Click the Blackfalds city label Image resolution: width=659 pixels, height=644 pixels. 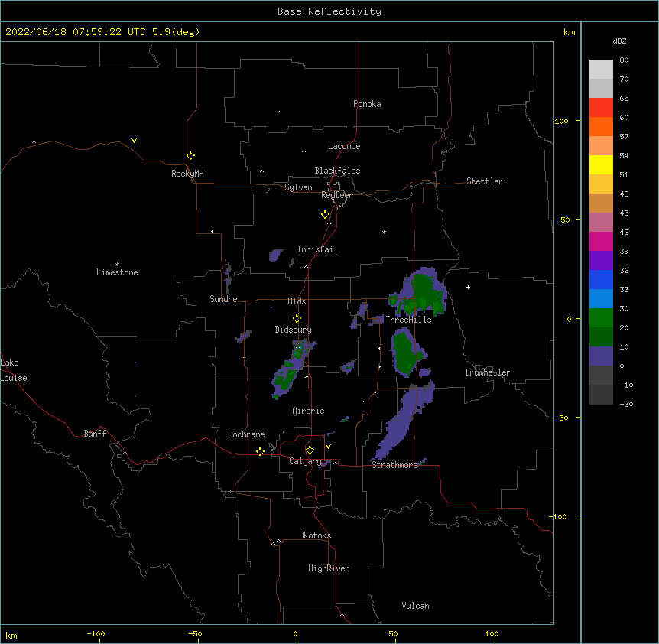(x=337, y=171)
